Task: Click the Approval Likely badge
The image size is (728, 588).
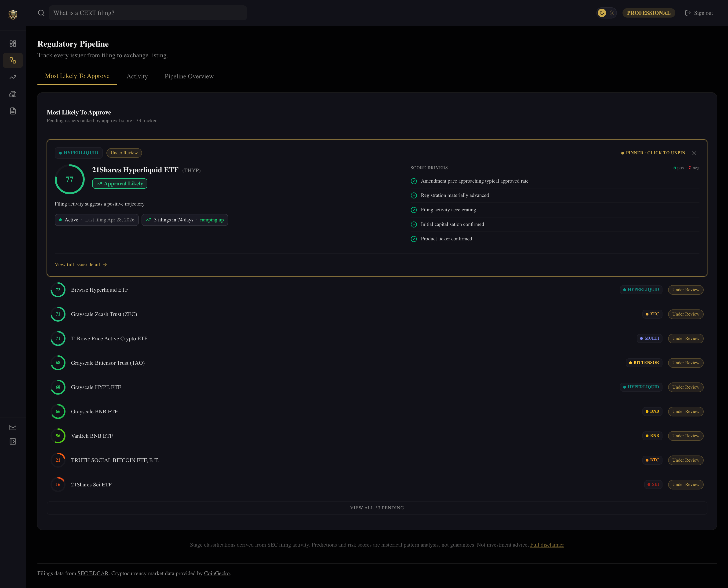Action: point(120,184)
